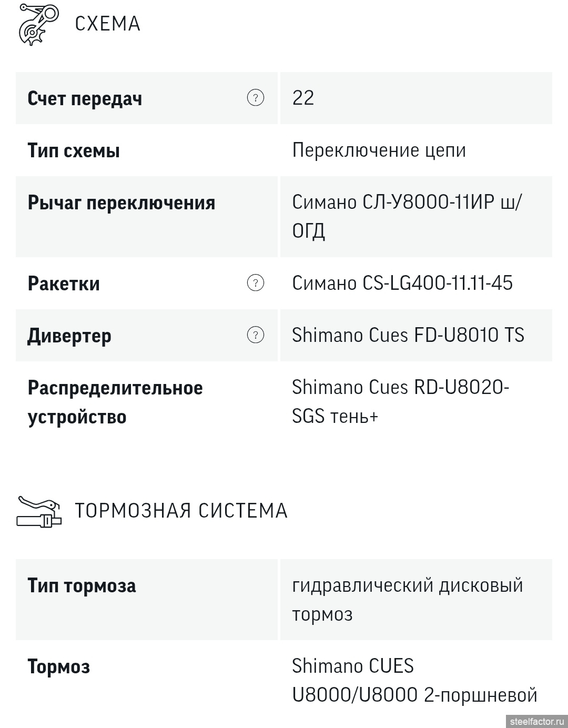Open the steelfactor.ru watermark link
The height and width of the screenshot is (728, 568).
(x=536, y=721)
